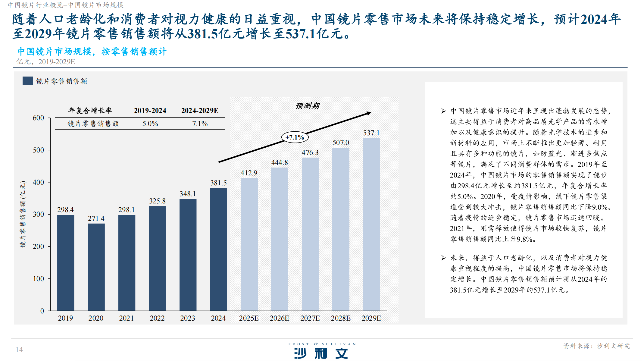Click the 2019-2024 column header
Viewport: 644px width, 361px height.
[150, 111]
